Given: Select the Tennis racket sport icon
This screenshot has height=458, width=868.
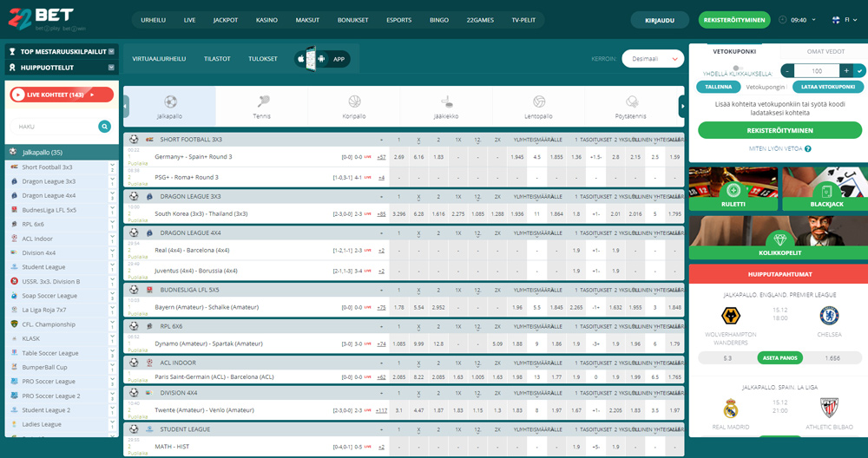Looking at the screenshot, I should point(263,101).
